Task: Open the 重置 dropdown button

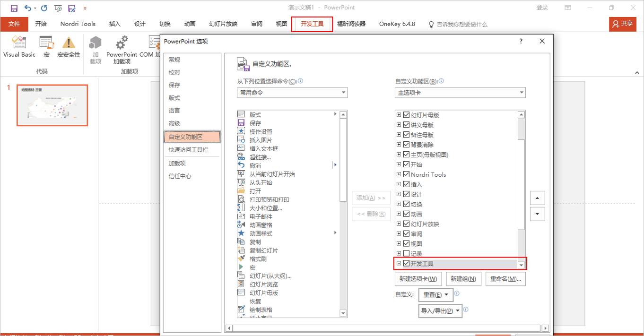Action: pos(436,295)
